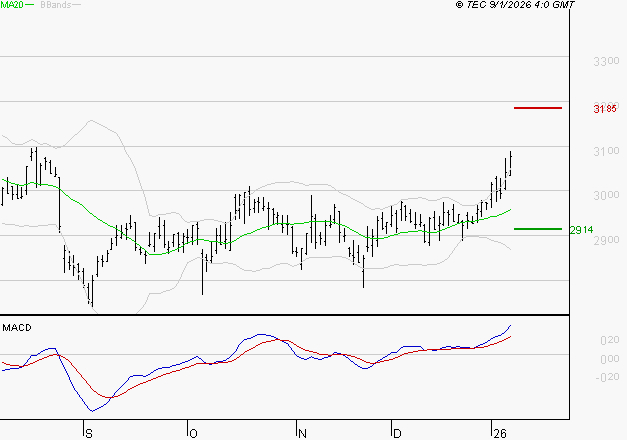Click the 3000 price axis label
Screen dimensions: 627x440
(606, 196)
